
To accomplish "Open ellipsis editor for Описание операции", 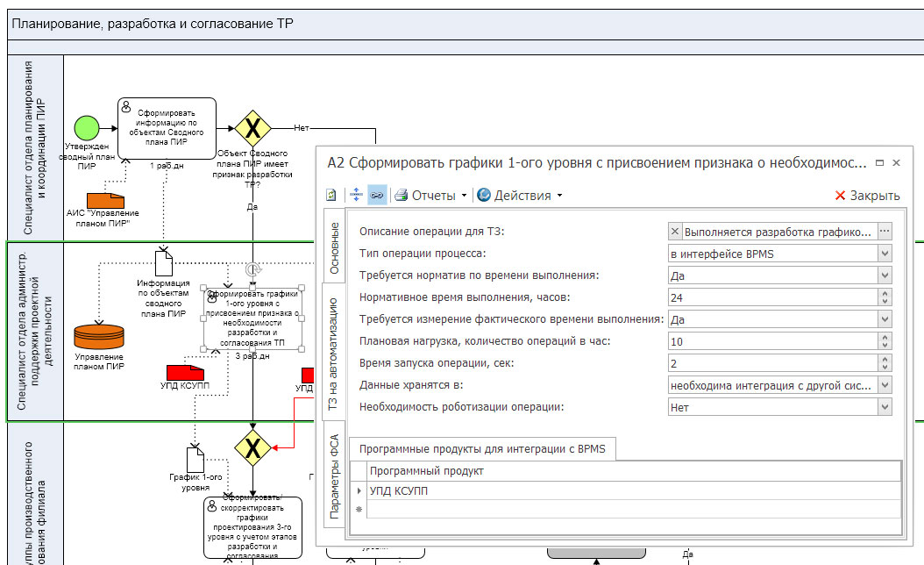I will 885,232.
